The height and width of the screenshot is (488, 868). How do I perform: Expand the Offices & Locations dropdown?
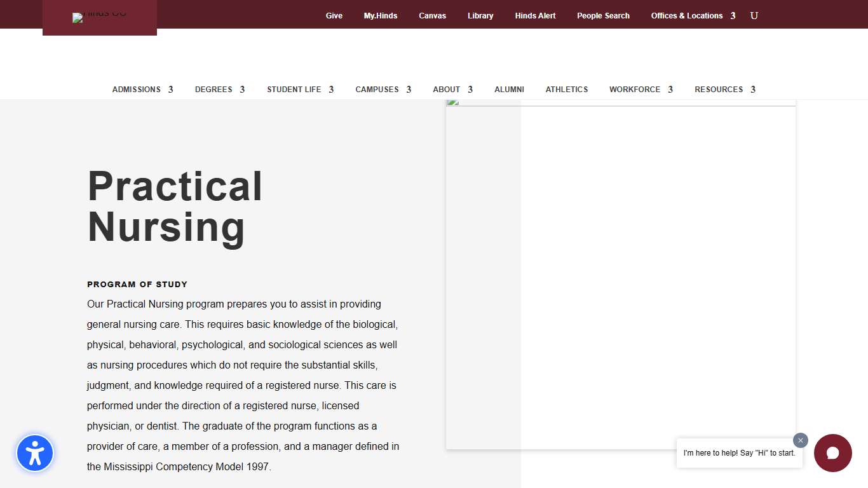pos(693,15)
